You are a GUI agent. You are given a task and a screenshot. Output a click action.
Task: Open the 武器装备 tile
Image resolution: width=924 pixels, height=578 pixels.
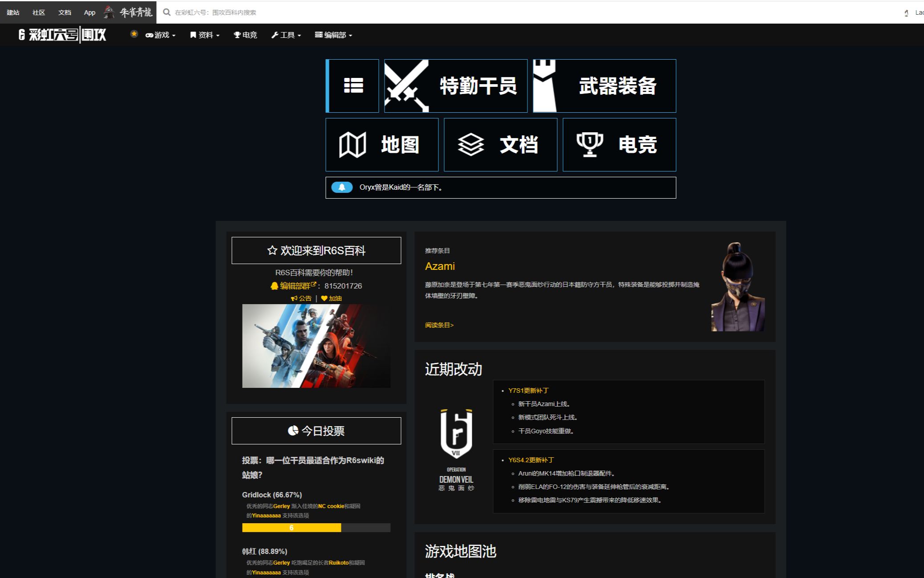point(604,86)
